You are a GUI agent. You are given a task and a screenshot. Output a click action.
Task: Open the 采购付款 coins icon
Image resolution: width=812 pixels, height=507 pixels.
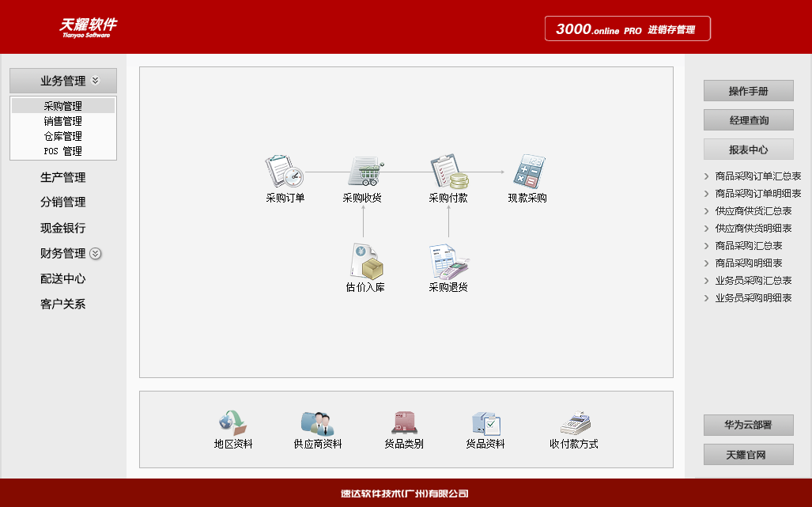click(x=449, y=172)
